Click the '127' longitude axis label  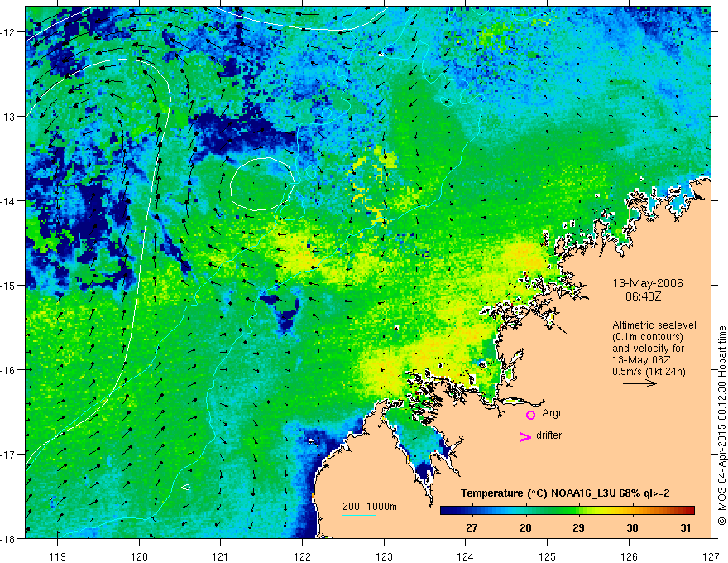(x=711, y=556)
